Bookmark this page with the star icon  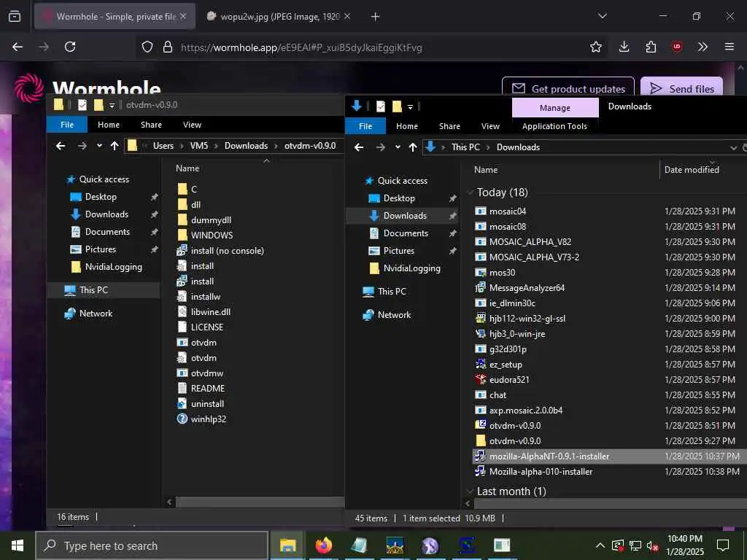(595, 47)
